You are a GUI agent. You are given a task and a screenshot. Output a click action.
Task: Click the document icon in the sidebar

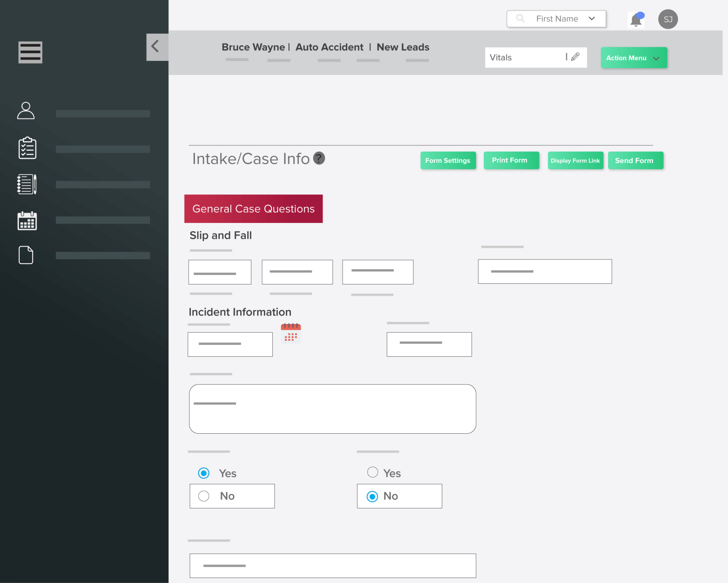coord(25,255)
